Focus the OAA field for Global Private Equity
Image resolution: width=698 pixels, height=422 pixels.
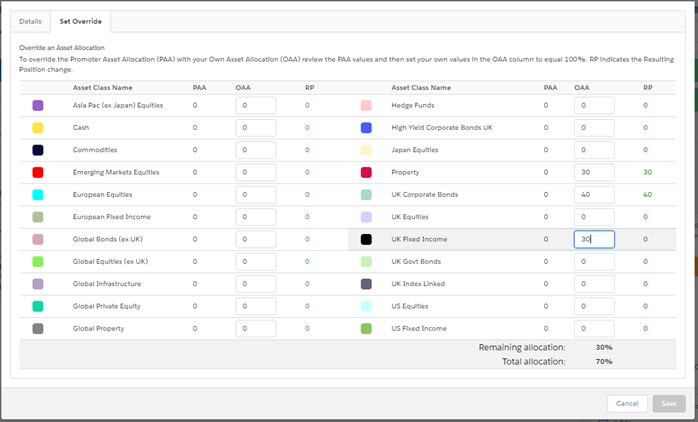pyautogui.click(x=256, y=306)
